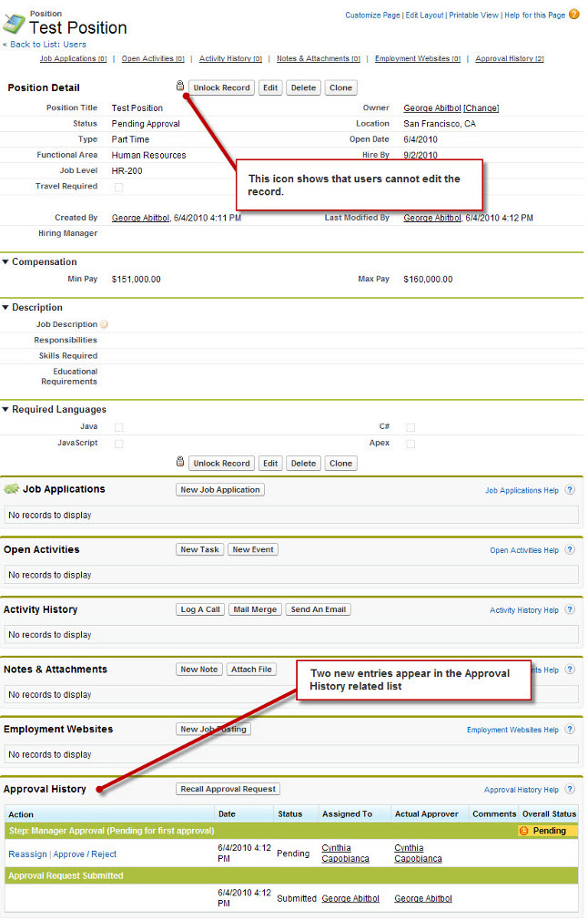The height and width of the screenshot is (920, 588).
Task: Click the Log A Call button
Action: [200, 609]
